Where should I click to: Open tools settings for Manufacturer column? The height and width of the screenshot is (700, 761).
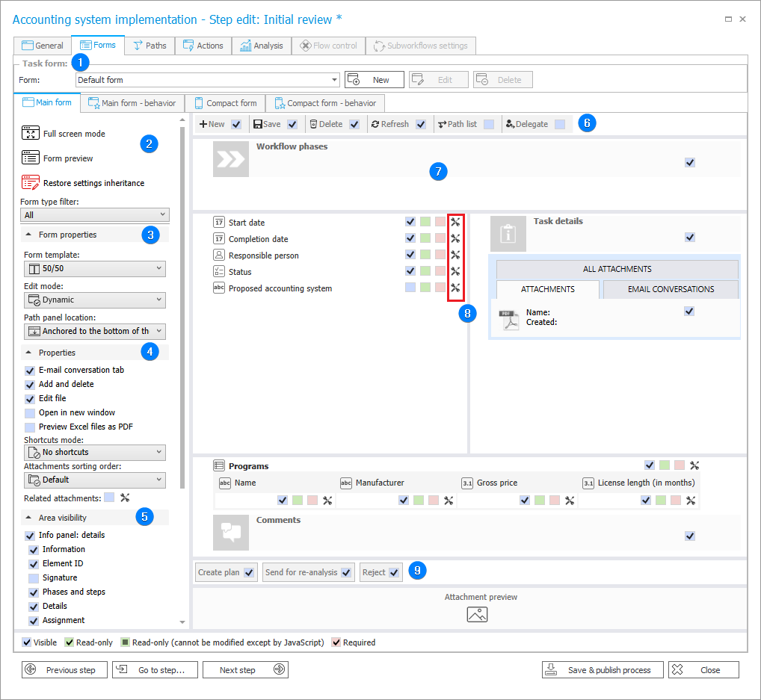[x=449, y=501]
